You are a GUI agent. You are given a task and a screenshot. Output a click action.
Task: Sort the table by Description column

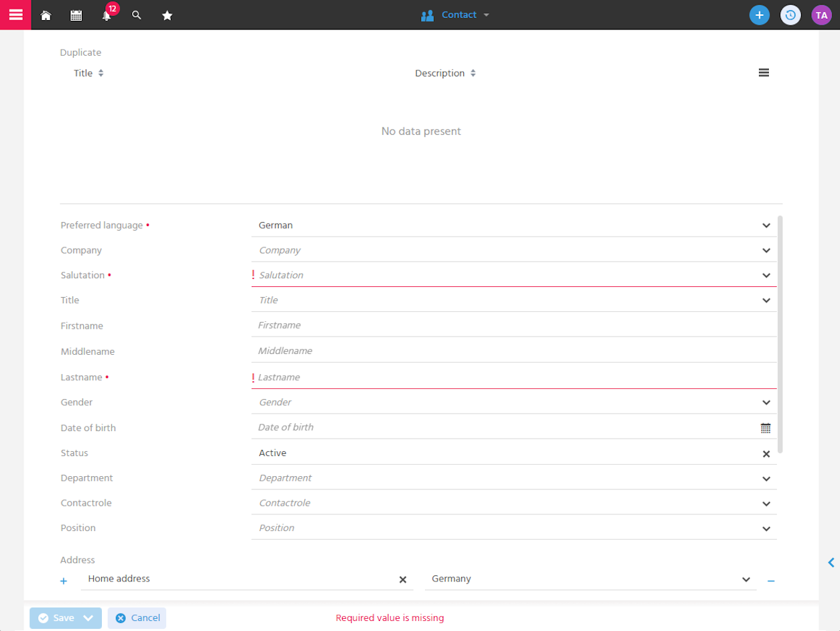(x=445, y=73)
